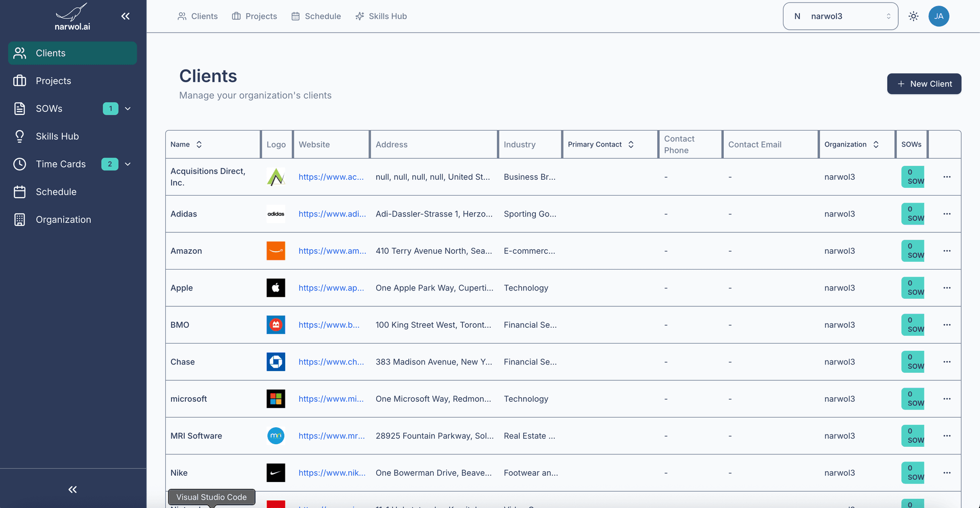Click the BMO logo thumbnail

pyautogui.click(x=276, y=325)
